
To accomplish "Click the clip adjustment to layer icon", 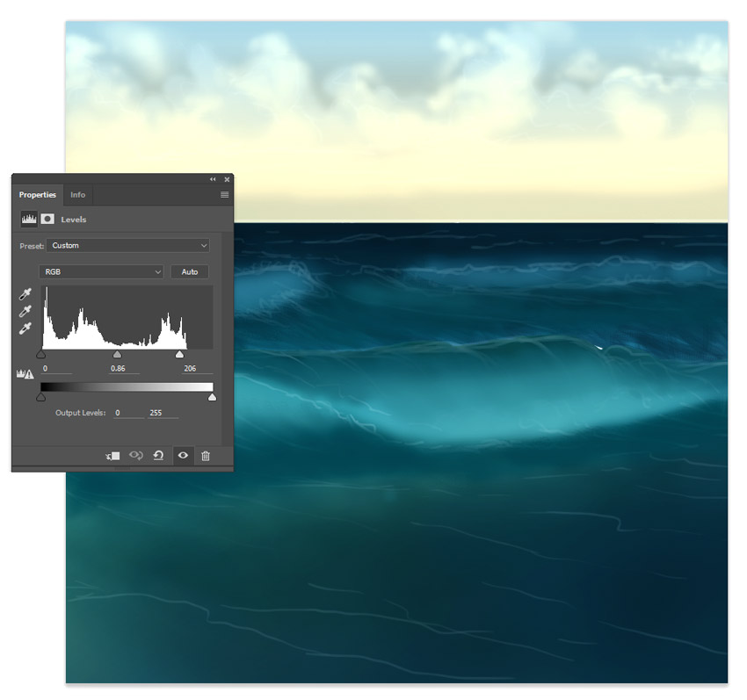I will (111, 455).
